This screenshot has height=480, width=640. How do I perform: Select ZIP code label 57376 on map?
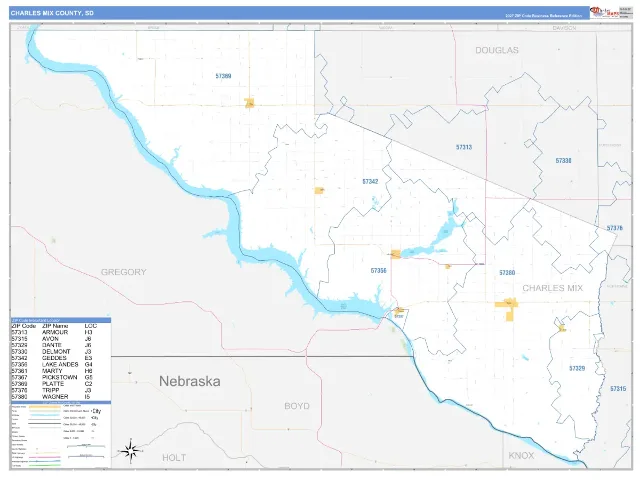[x=615, y=228]
